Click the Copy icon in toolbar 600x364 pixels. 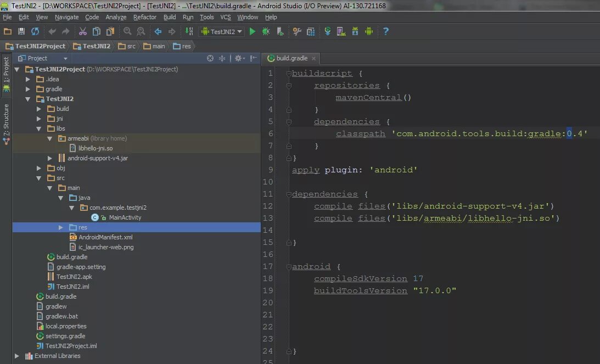[x=97, y=31]
